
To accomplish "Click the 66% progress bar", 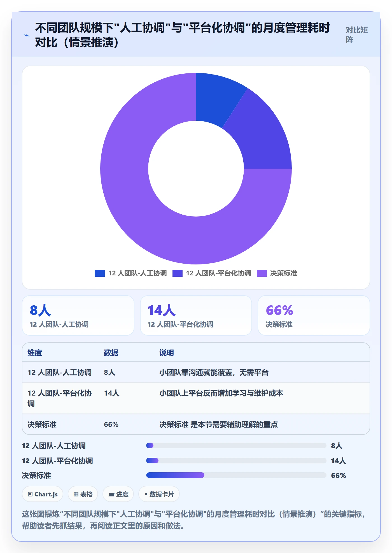I will coord(236,475).
